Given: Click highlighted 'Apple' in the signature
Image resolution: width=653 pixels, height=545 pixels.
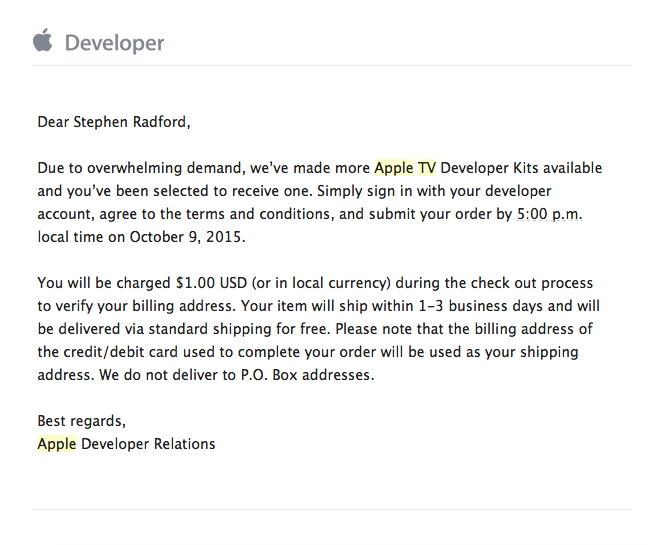Looking at the screenshot, I should pos(57,444).
